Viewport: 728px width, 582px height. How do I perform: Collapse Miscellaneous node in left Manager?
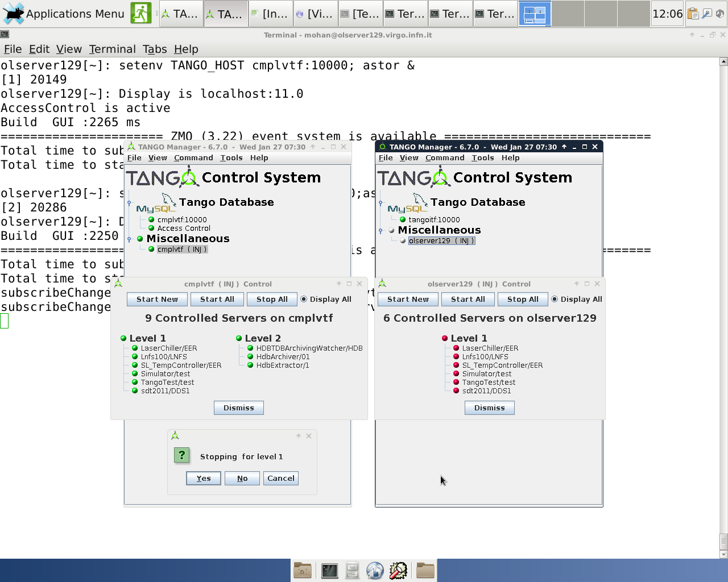tap(129, 239)
